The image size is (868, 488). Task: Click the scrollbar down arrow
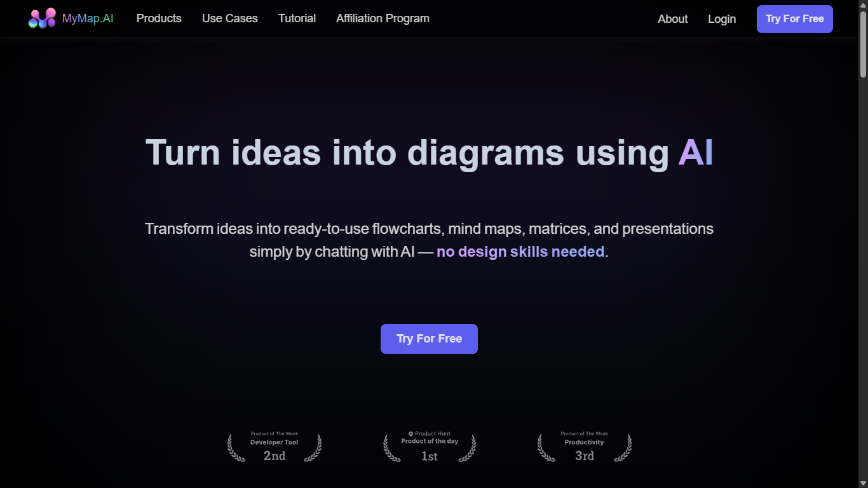(x=863, y=483)
